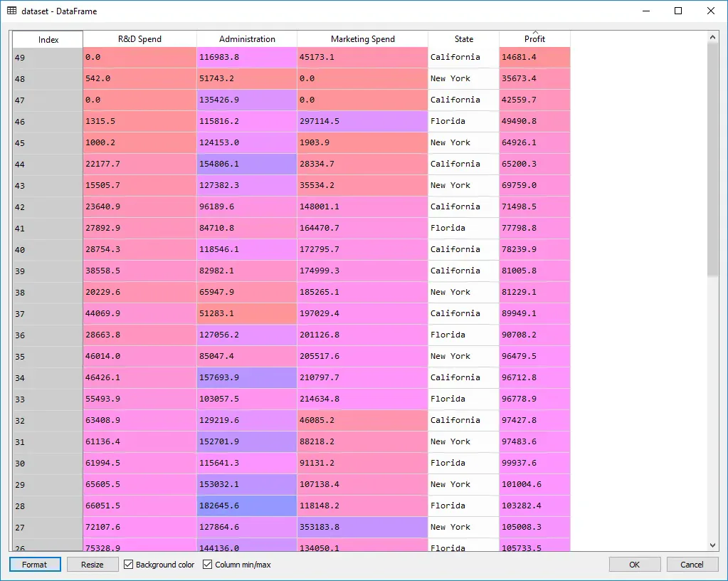Select Marketing Spend cell 297114.5
The height and width of the screenshot is (581, 728).
click(362, 121)
